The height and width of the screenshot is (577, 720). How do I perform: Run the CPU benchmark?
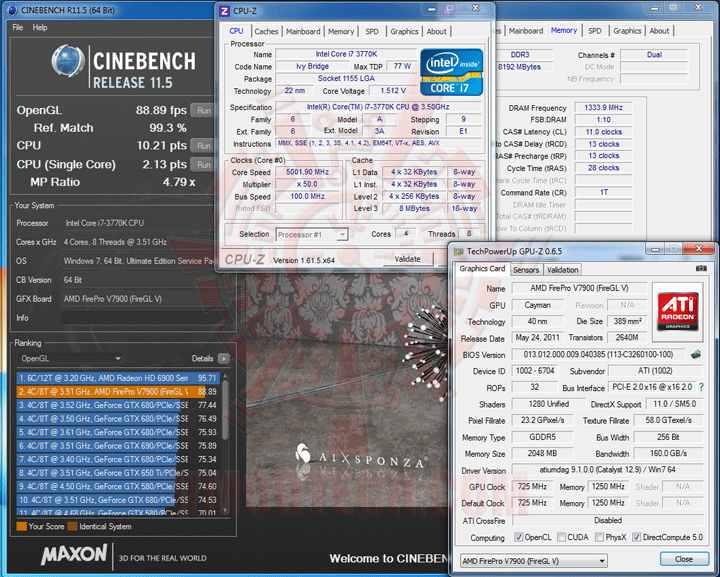point(203,146)
